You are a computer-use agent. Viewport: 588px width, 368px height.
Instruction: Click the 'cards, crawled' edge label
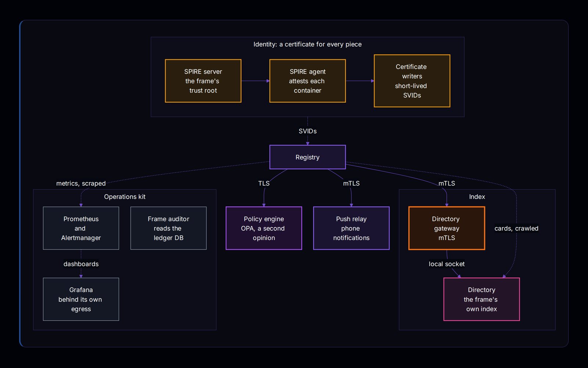pyautogui.click(x=516, y=228)
